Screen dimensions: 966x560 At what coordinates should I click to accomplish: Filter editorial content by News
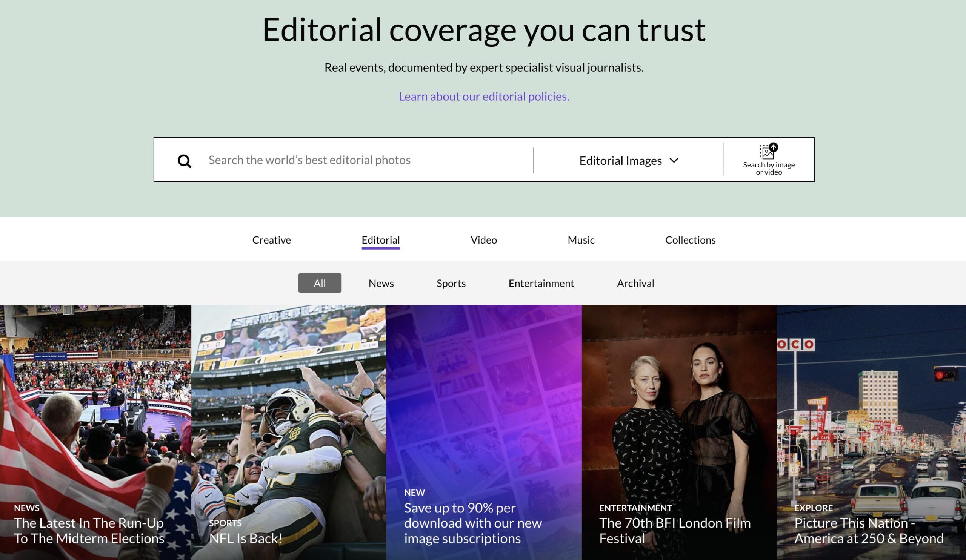point(381,283)
